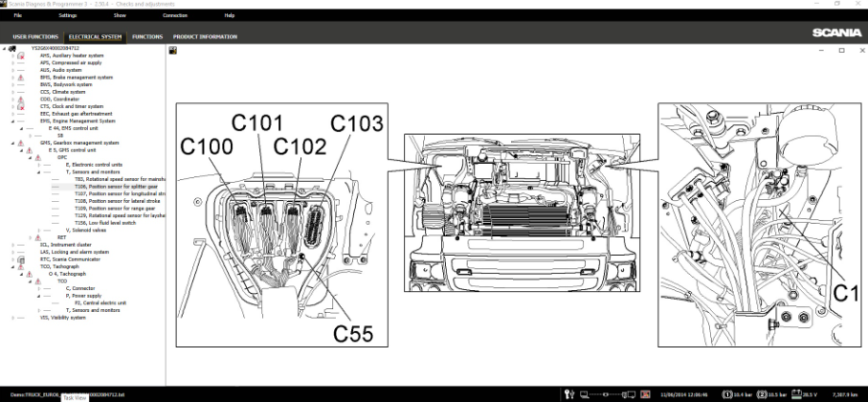Click the date and time in the status bar
Image resolution: width=868 pixels, height=402 pixels.
pyautogui.click(x=685, y=394)
